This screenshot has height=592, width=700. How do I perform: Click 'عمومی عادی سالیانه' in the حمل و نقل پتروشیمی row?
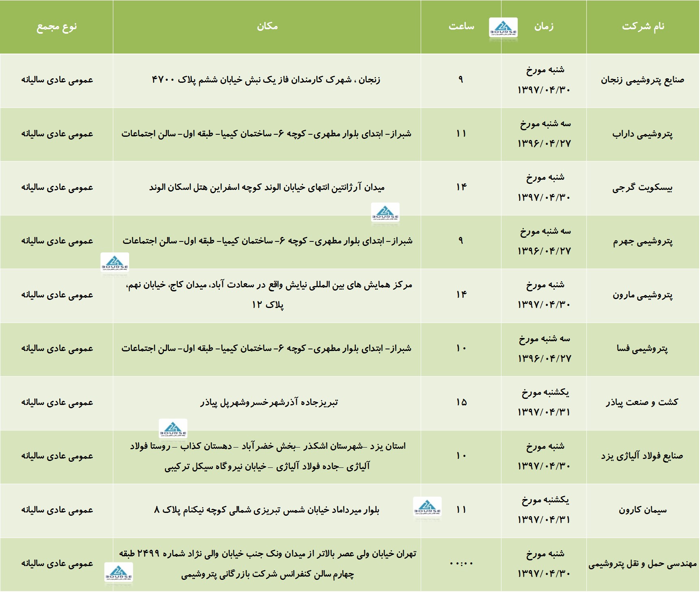pyautogui.click(x=57, y=564)
